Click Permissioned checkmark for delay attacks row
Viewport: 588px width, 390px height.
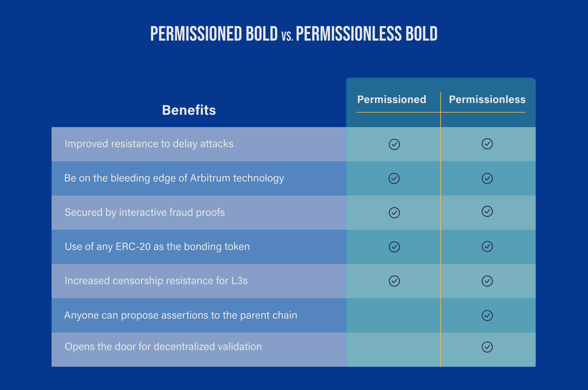tap(394, 144)
